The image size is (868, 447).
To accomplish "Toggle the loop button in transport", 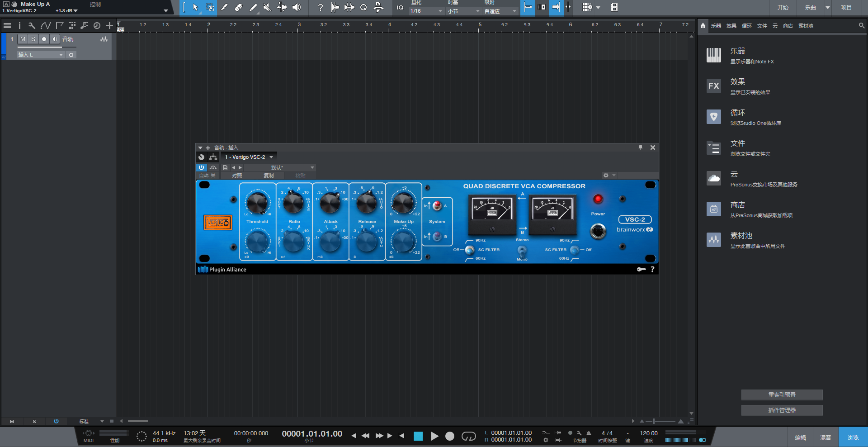I will 468,436.
